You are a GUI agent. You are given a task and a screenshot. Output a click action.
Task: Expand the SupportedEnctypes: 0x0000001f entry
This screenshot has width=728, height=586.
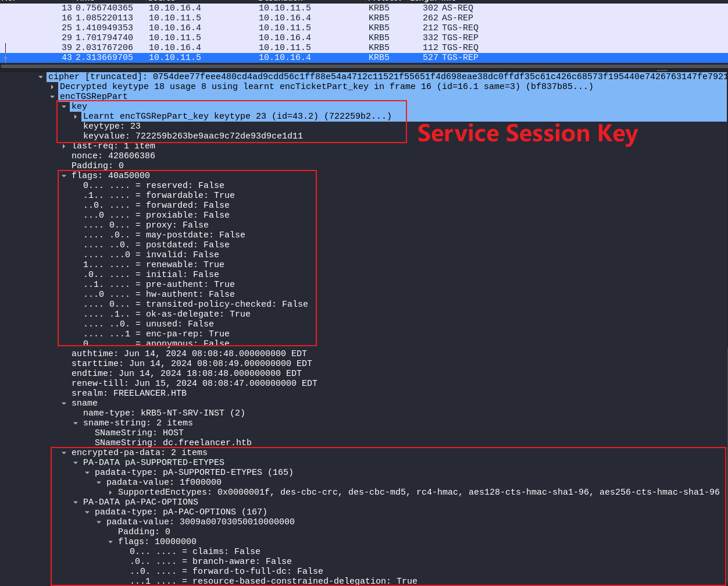pyautogui.click(x=110, y=492)
